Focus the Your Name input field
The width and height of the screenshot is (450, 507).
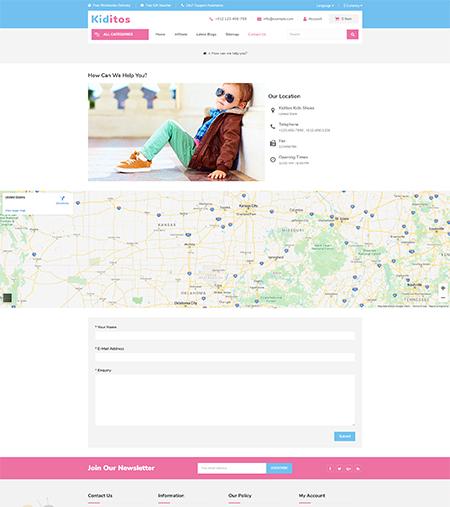click(225, 335)
